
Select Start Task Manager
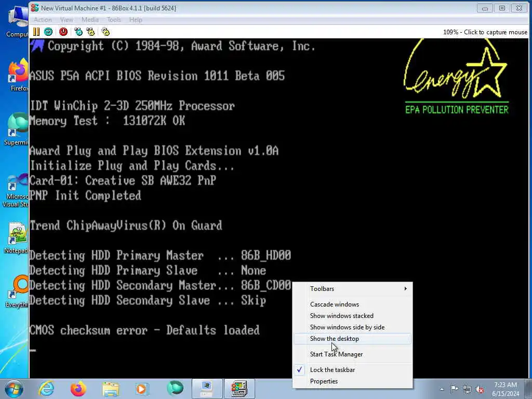353,354
